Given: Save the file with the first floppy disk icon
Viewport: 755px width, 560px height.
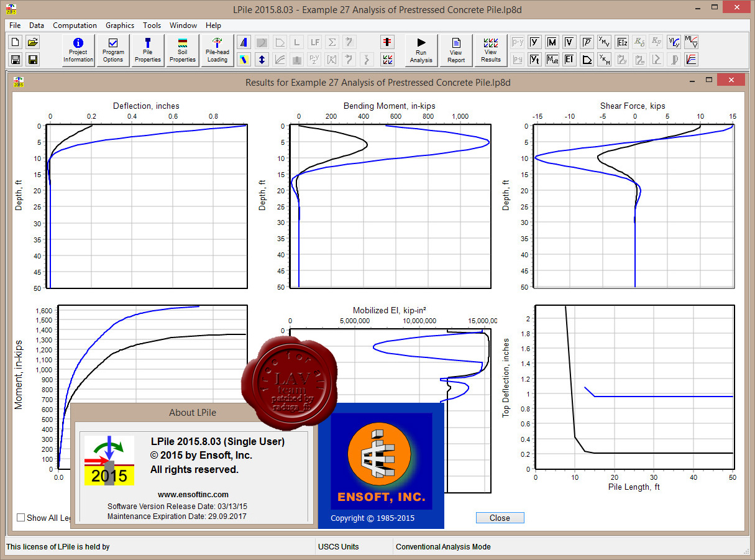Looking at the screenshot, I should [16, 60].
